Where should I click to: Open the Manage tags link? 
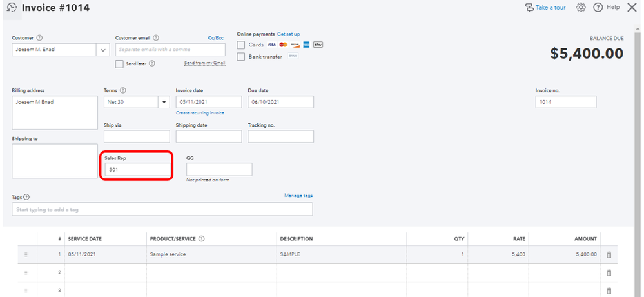point(298,195)
